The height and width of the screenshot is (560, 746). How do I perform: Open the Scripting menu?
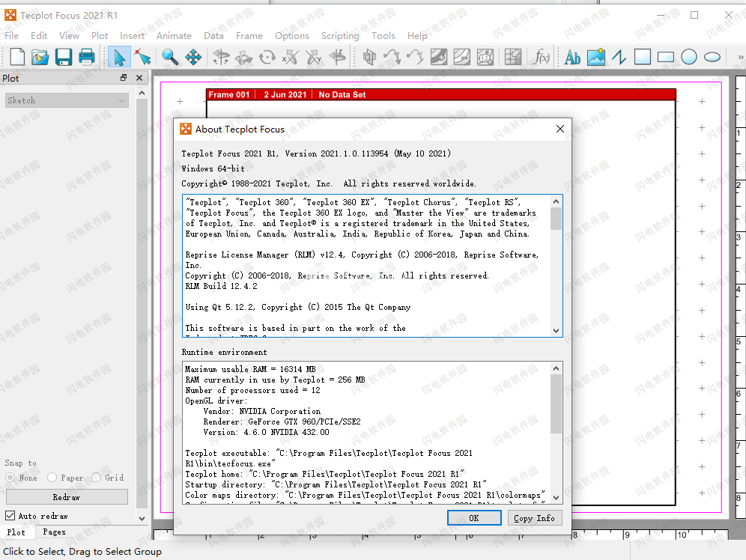pos(340,36)
